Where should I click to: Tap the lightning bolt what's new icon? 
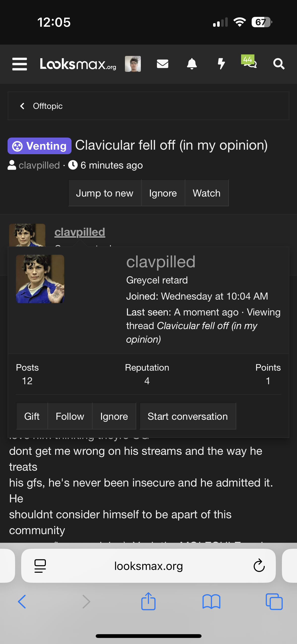click(x=221, y=64)
